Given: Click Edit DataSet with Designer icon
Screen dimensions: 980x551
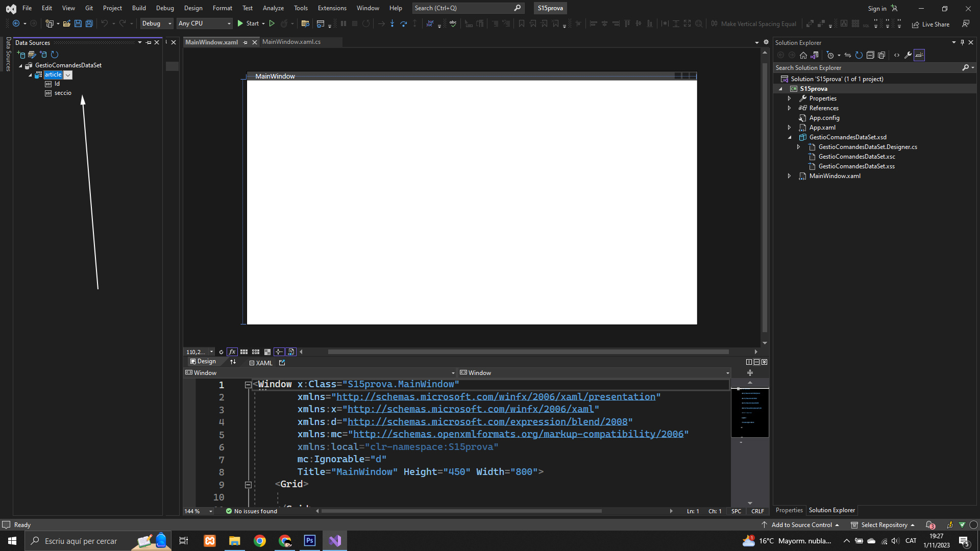Looking at the screenshot, I should [32, 55].
